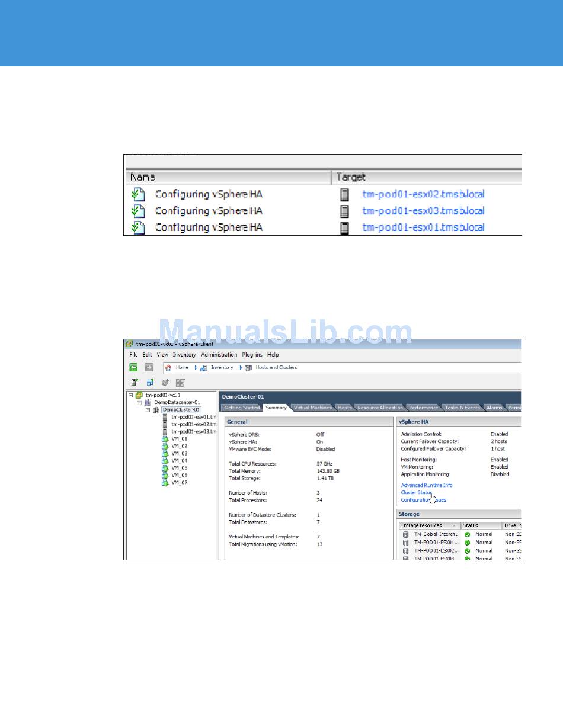This screenshot has height=728, width=563.
Task: Click VM_01 virtual machine icon in tree
Action: pos(165,439)
